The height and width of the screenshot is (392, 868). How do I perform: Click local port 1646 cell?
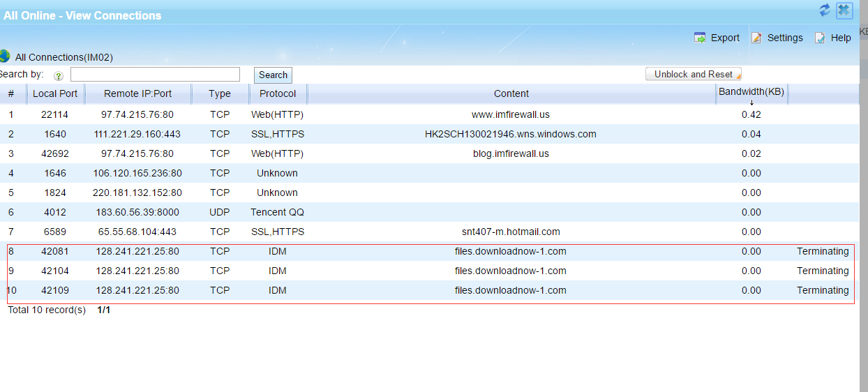tap(55, 173)
